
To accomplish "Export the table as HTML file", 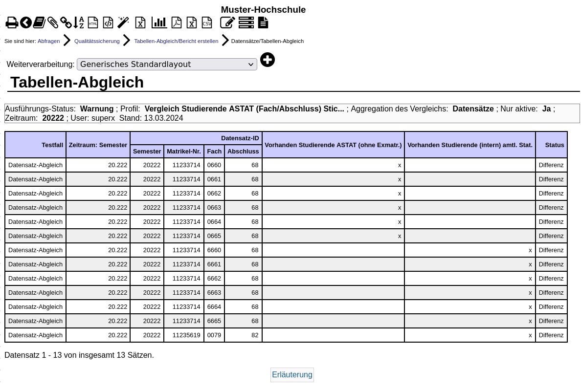I will (92, 22).
